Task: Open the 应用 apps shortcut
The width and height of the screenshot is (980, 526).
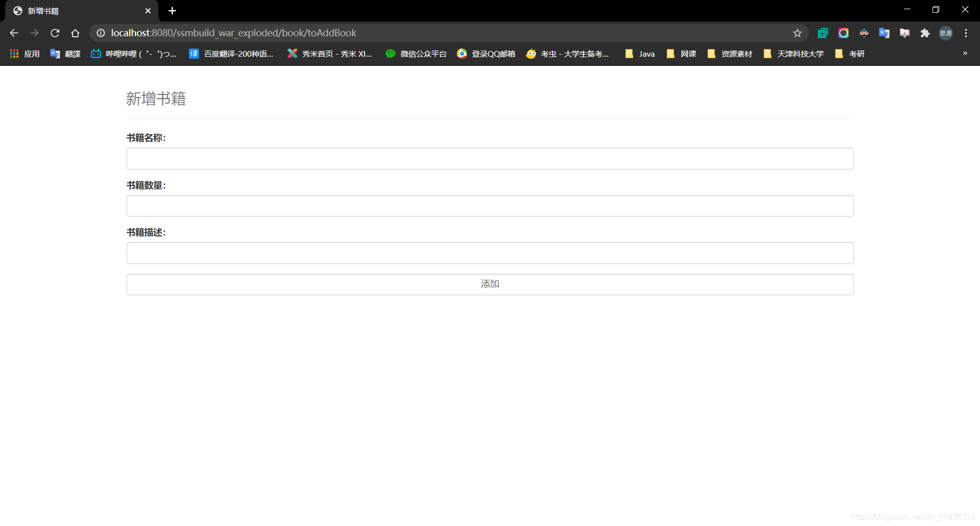Action: tap(24, 54)
